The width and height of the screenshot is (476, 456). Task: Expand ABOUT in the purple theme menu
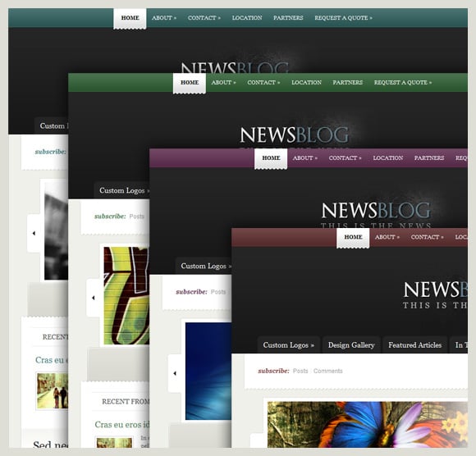[x=304, y=158]
